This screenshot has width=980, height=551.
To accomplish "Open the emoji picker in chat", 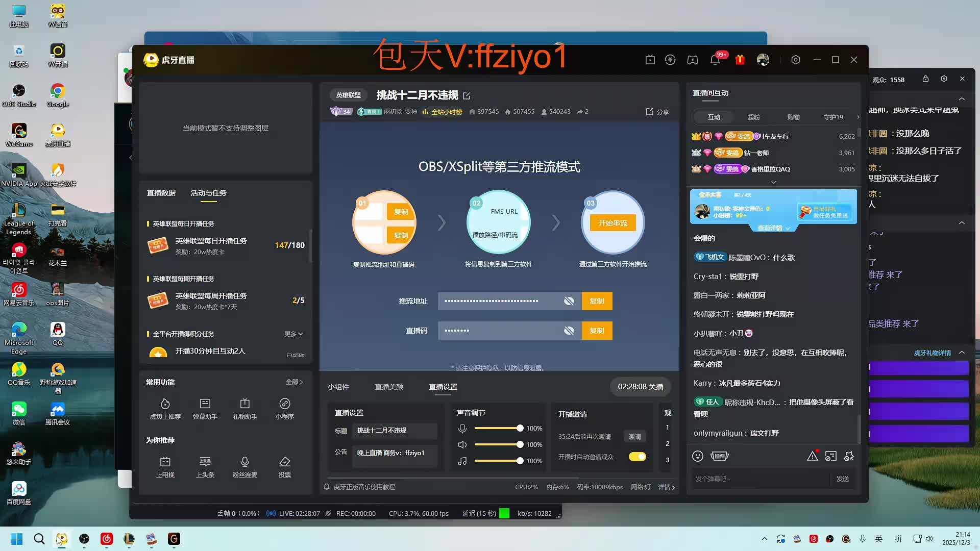I will tap(698, 456).
